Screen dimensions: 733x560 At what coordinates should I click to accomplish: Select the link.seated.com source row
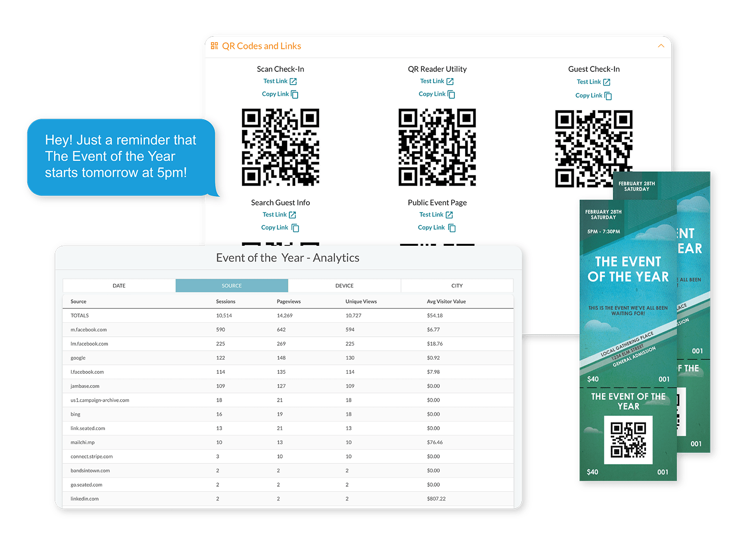tap(288, 429)
